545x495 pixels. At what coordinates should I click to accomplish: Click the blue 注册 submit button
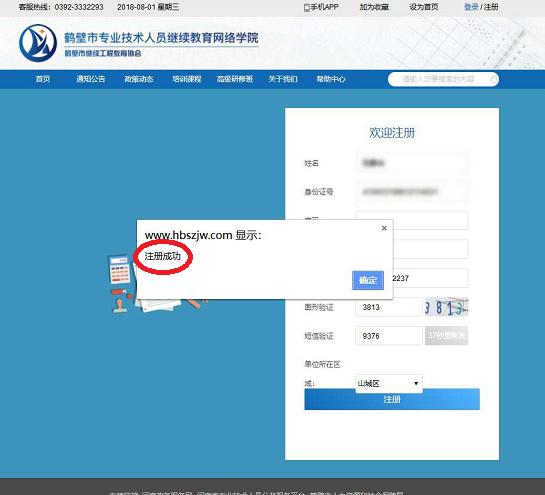tap(392, 399)
